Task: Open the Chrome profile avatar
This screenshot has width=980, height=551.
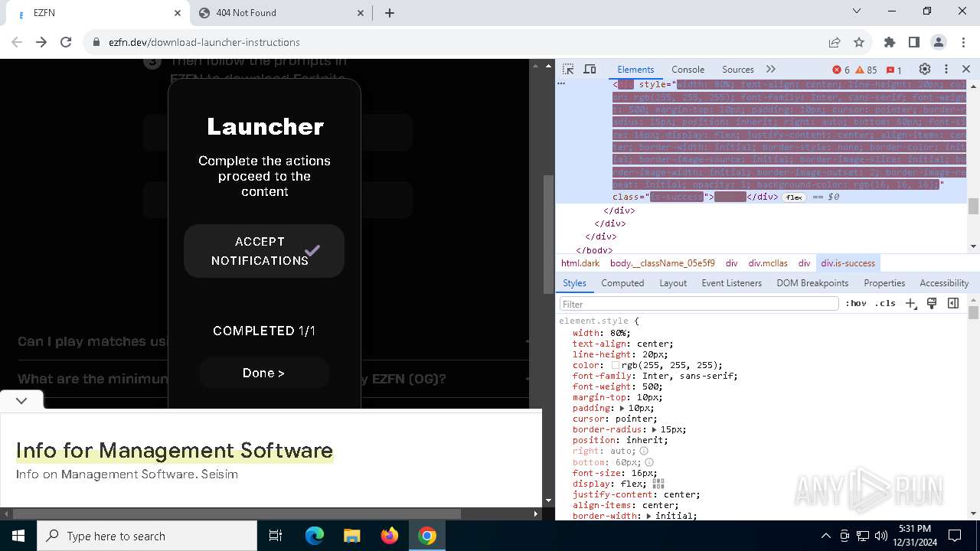Action: click(938, 42)
